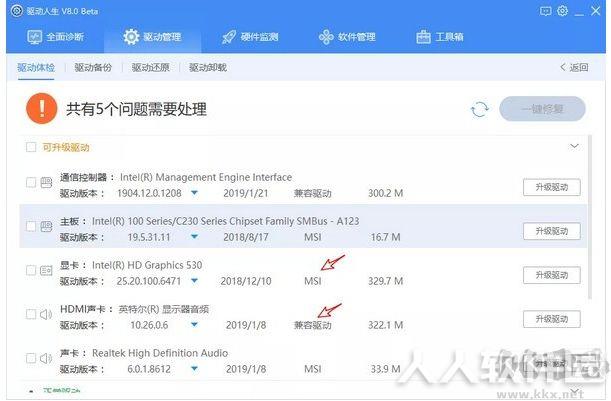Click the 显卡 HD Graphics device icon
611x401 pixels.
point(46,270)
